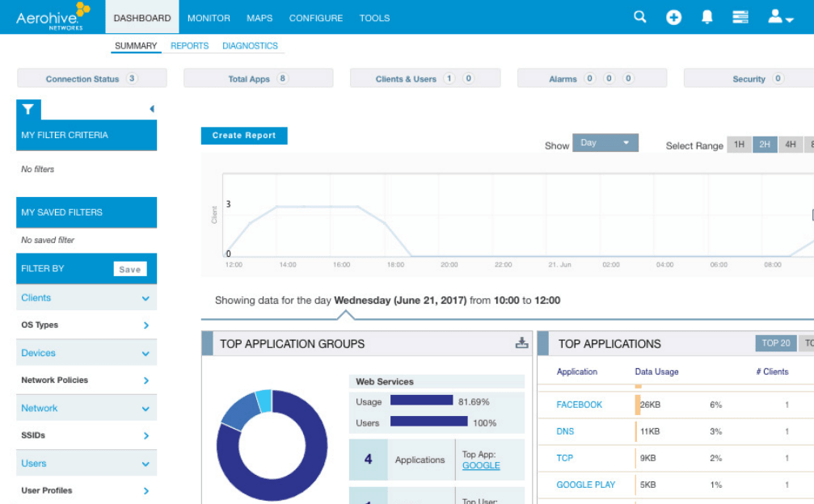The width and height of the screenshot is (814, 504).
Task: Sort by the Application column header
Action: 577,372
